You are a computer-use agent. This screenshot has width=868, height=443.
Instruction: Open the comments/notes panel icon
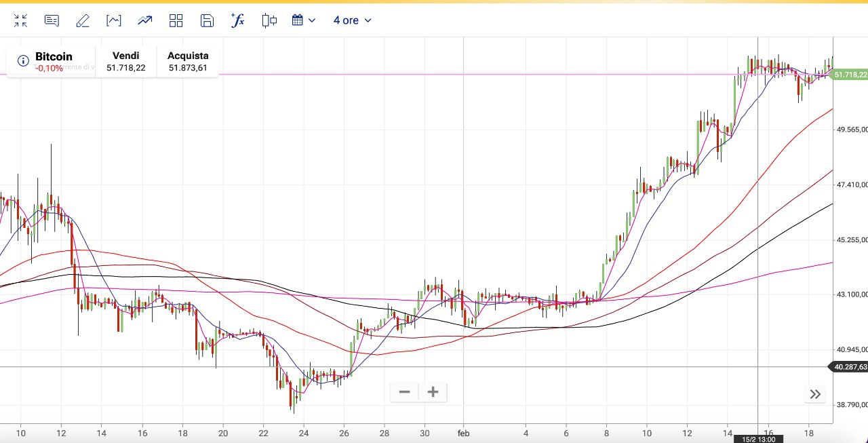(52, 20)
